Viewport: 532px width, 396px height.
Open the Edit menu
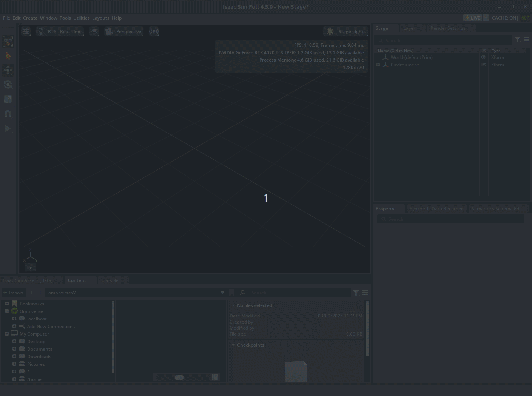pos(17,18)
